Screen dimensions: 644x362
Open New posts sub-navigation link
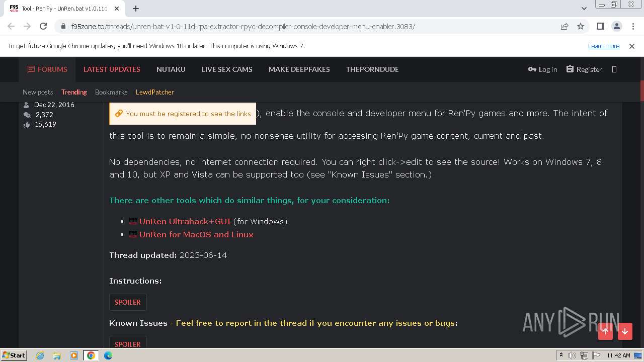[x=38, y=92]
